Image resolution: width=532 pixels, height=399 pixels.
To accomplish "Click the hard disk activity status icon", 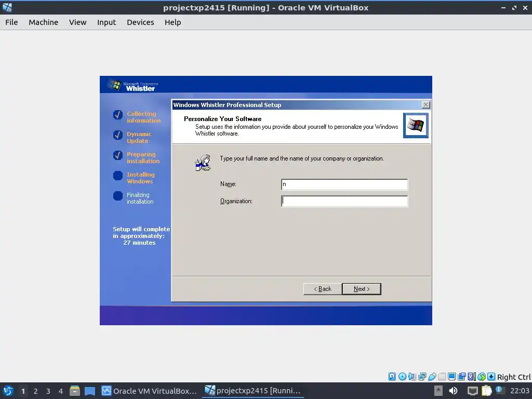I will (x=392, y=376).
